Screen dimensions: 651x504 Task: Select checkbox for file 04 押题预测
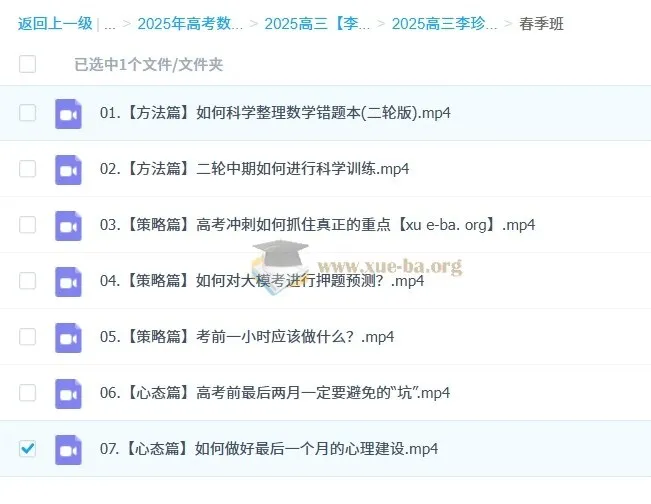pos(27,281)
